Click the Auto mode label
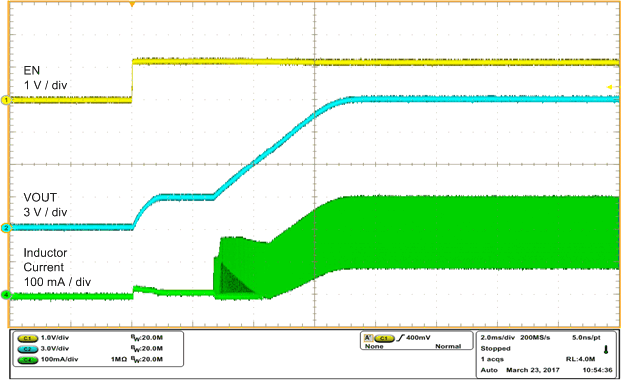The image size is (625, 380). (x=489, y=370)
